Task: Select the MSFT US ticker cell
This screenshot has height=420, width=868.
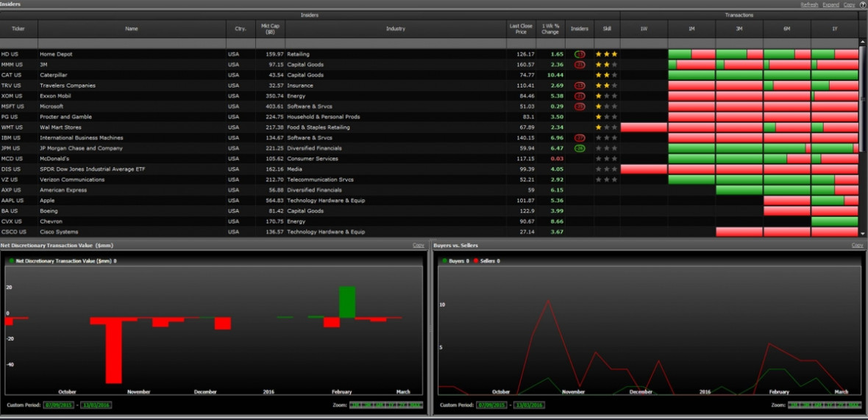Action: coord(19,106)
